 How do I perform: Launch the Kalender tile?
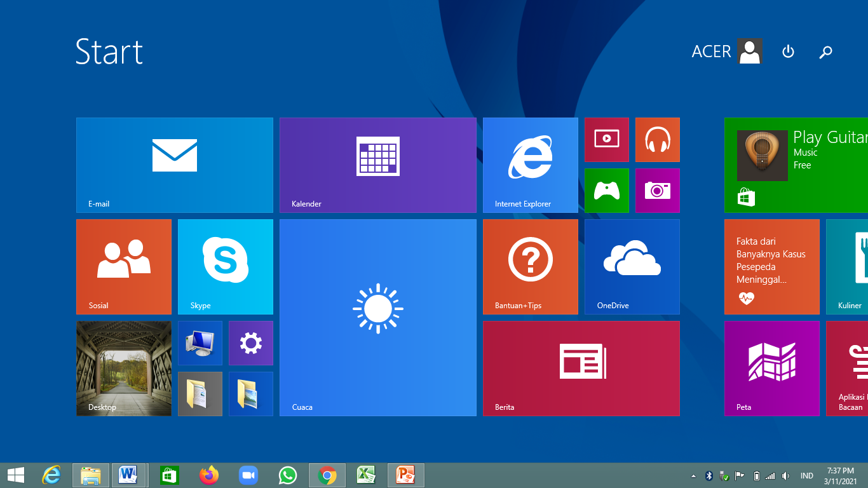coord(377,165)
